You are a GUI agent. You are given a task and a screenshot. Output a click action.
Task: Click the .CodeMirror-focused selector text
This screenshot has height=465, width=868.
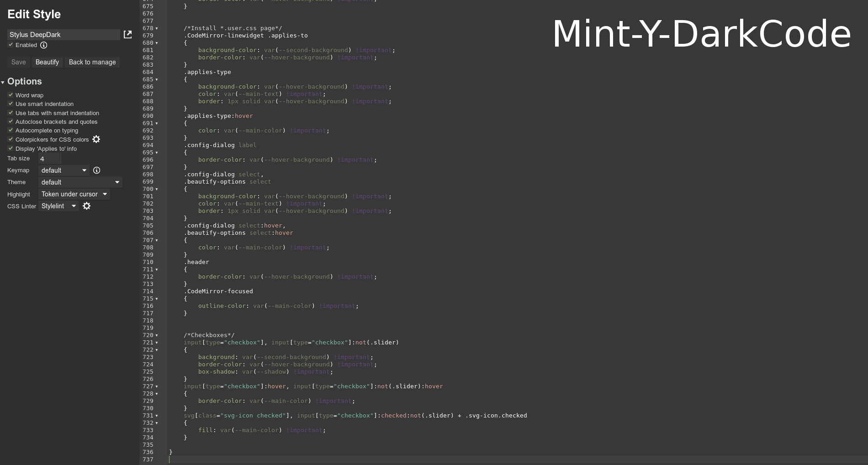tap(218, 291)
